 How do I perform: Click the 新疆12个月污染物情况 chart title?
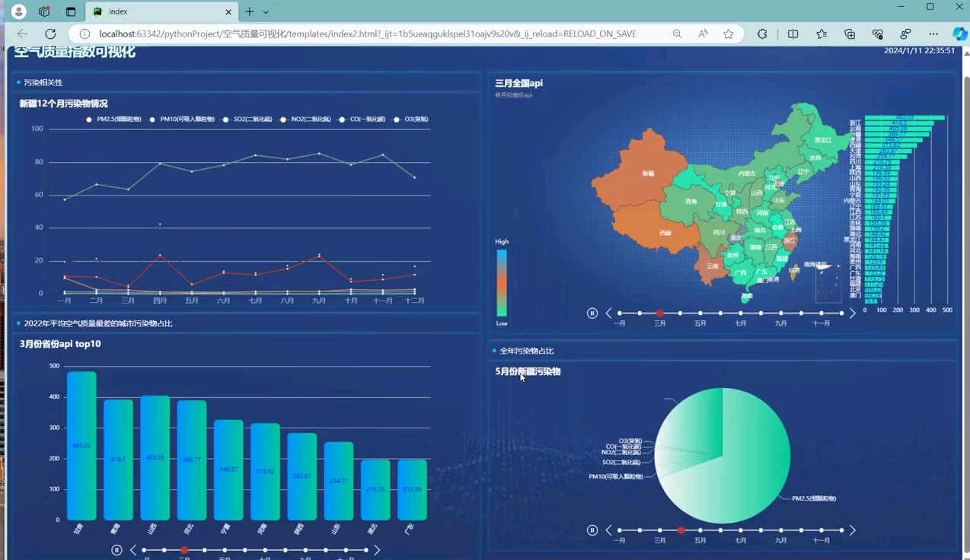tap(63, 103)
